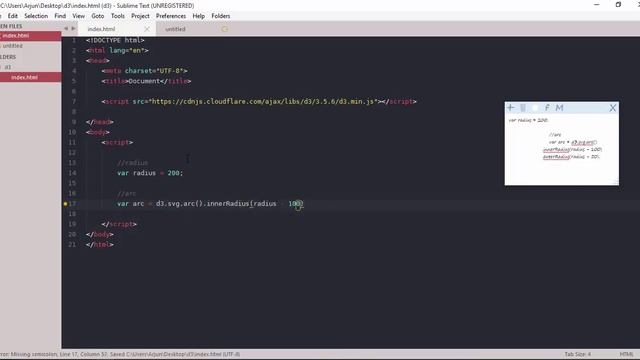The width and height of the screenshot is (640, 360).
Task: Open the Project menu
Action: (x=140, y=16)
